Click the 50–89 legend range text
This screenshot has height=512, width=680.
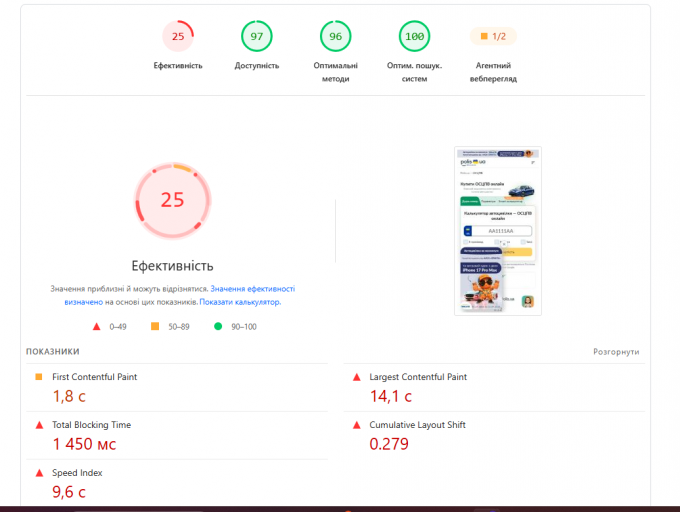tap(179, 327)
